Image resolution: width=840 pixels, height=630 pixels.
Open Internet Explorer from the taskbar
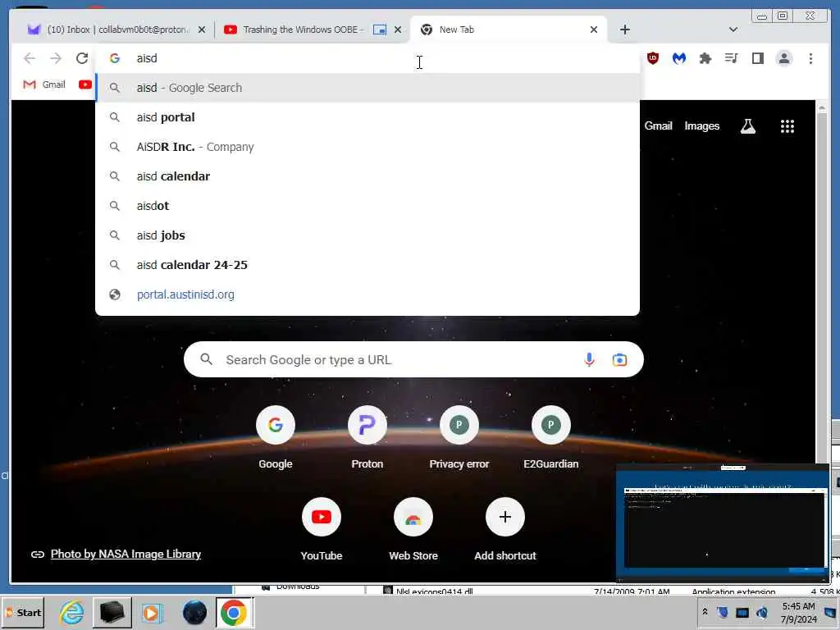(x=71, y=612)
